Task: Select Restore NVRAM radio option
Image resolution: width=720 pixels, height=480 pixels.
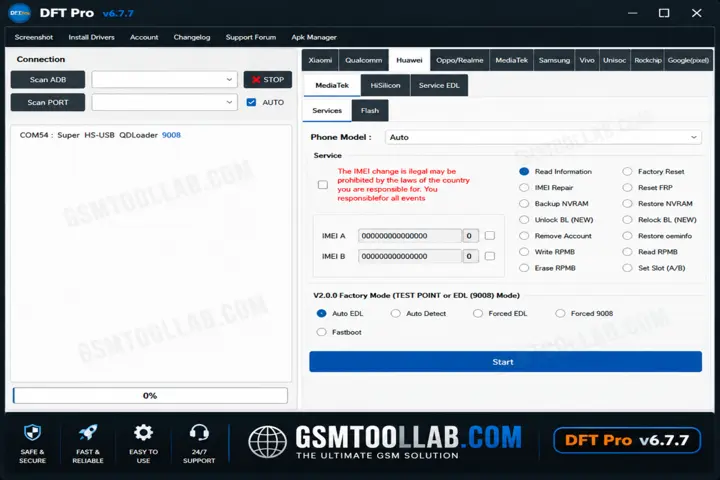Action: coord(627,203)
